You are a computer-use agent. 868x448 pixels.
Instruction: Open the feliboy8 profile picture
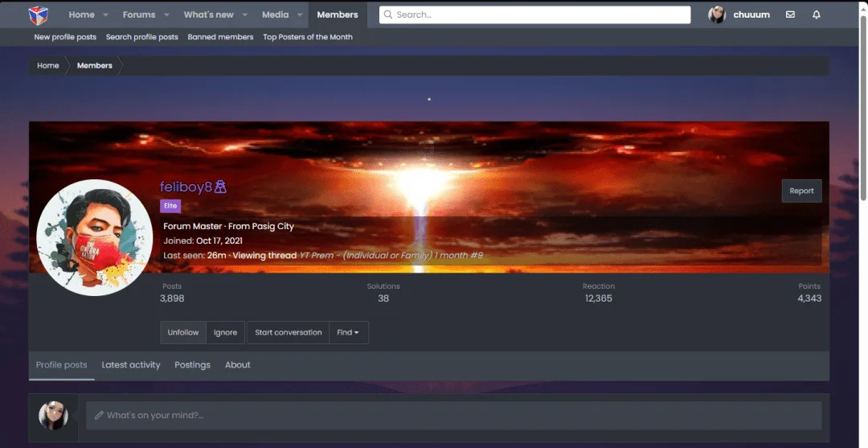tap(95, 237)
